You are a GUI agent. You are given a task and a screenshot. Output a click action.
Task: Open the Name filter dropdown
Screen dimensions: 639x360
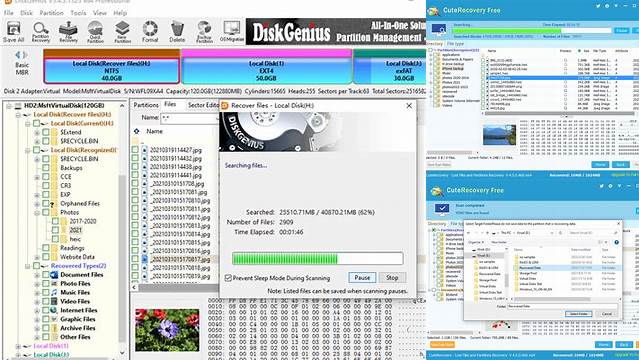[216, 118]
